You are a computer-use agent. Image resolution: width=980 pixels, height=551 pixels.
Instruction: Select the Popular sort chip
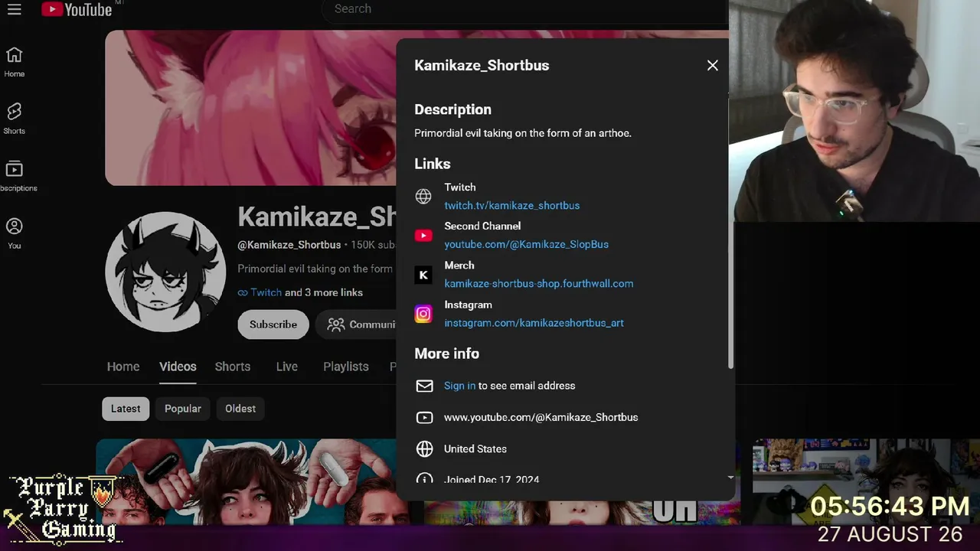coord(183,409)
